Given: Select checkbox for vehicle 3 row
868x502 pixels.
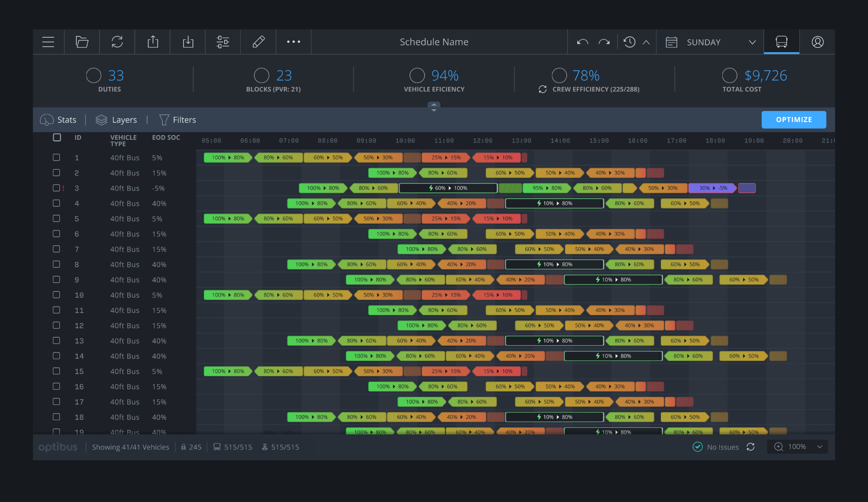Looking at the screenshot, I should tap(56, 188).
